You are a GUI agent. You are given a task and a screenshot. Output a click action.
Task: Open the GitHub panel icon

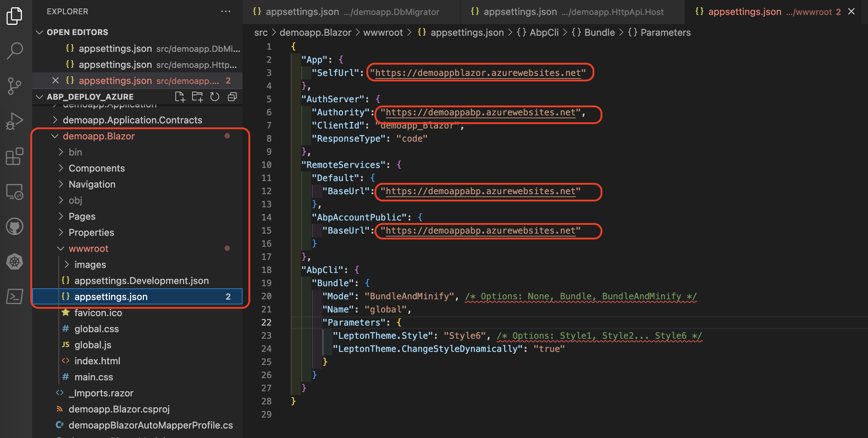pos(15,227)
